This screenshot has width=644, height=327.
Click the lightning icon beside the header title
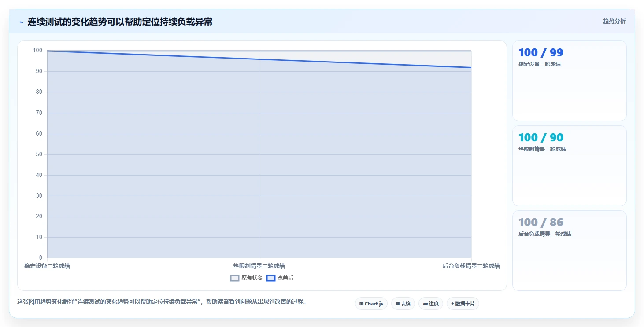(x=21, y=22)
